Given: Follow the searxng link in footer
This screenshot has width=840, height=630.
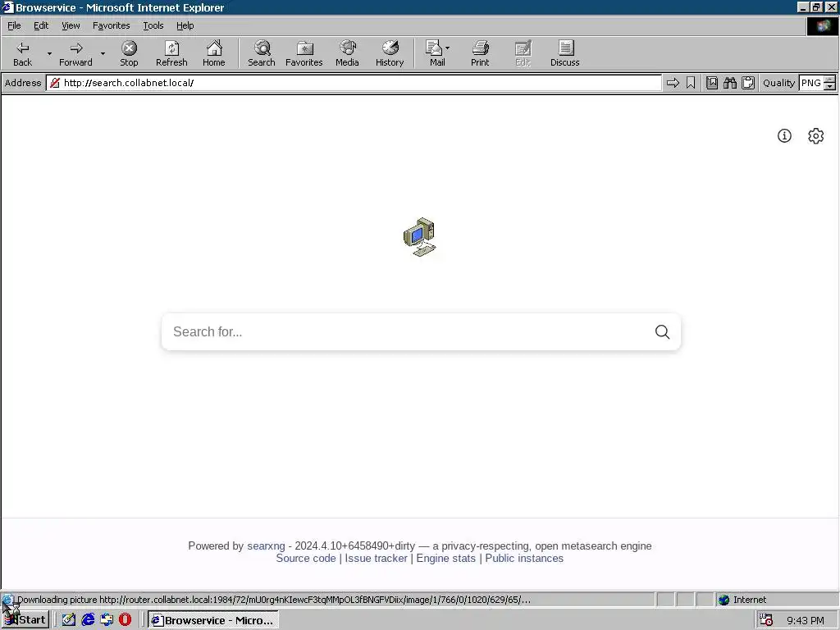Looking at the screenshot, I should tap(266, 546).
